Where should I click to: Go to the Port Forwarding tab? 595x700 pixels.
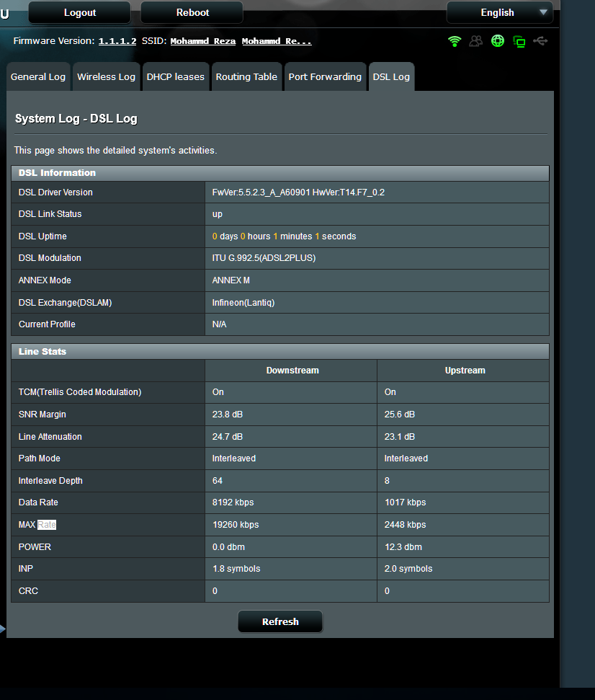(325, 77)
